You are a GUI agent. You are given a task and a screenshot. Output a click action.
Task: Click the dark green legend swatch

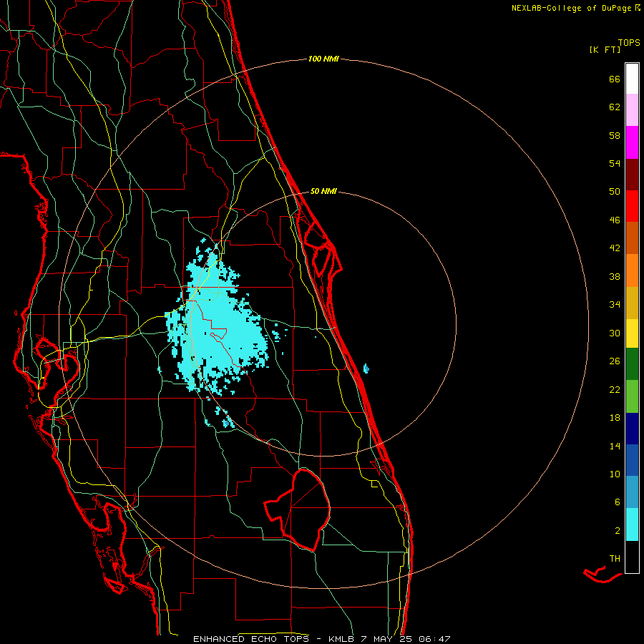[632, 364]
